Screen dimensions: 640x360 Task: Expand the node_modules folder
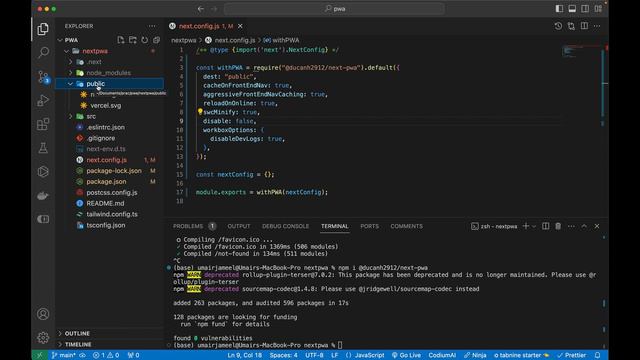pos(71,73)
